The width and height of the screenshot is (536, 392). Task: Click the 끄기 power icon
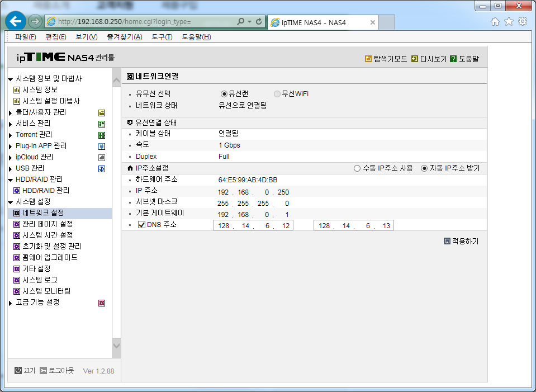pos(18,370)
